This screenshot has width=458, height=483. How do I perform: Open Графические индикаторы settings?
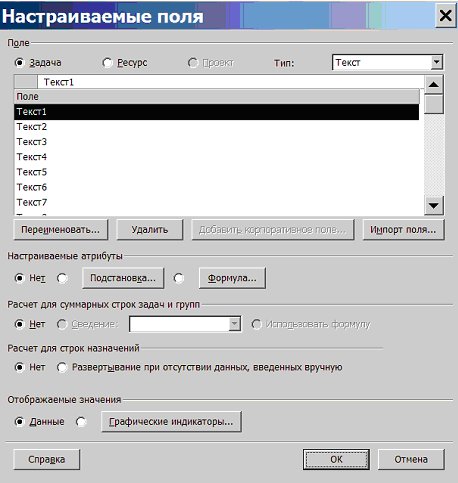click(x=171, y=422)
